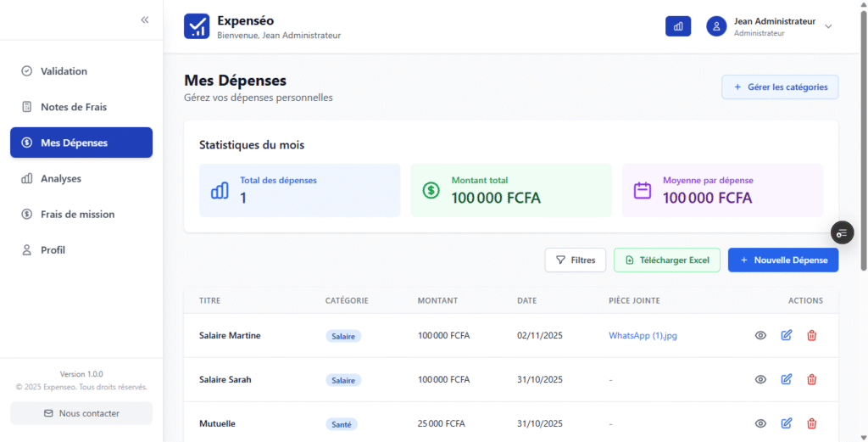Go to Notes de Frais menu

[x=74, y=107]
